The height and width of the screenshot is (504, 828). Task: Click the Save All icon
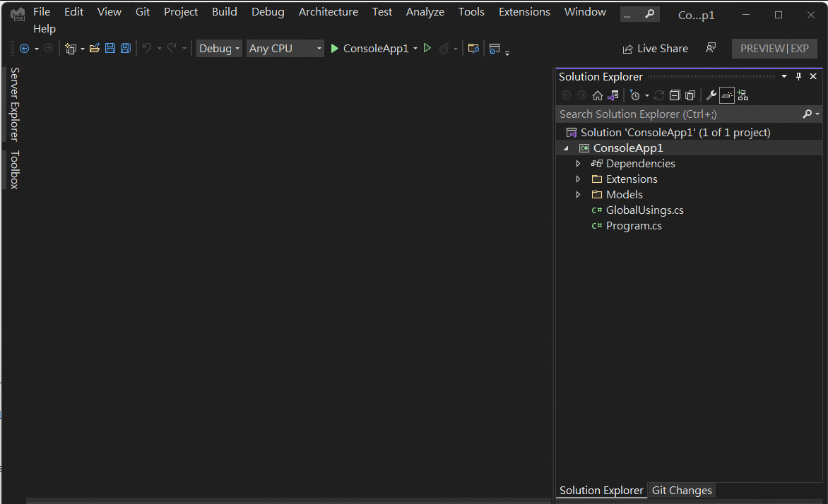coord(126,49)
